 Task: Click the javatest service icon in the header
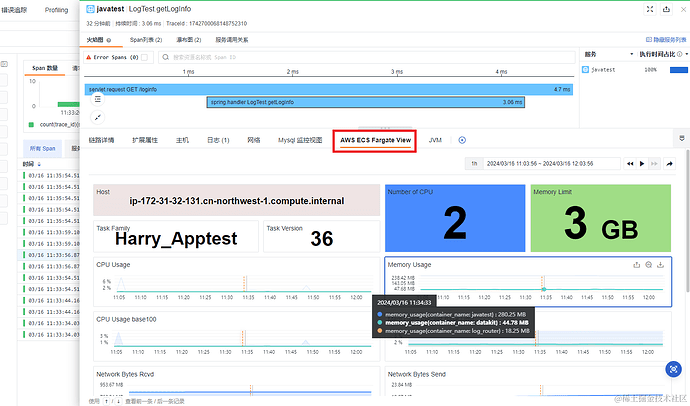(90, 9)
